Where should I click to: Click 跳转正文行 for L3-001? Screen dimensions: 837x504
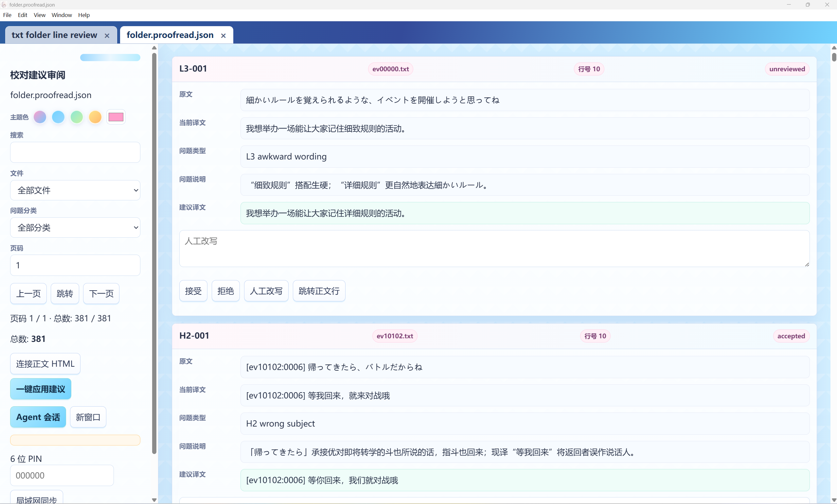coord(319,291)
